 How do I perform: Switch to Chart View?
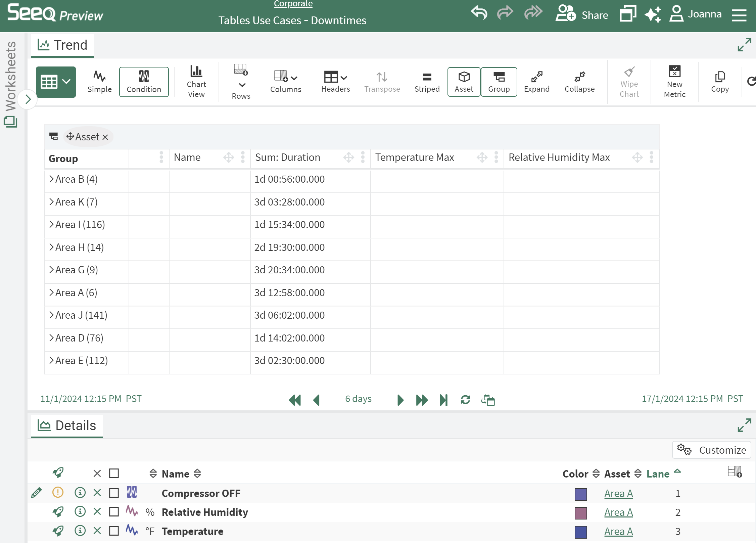pyautogui.click(x=196, y=82)
